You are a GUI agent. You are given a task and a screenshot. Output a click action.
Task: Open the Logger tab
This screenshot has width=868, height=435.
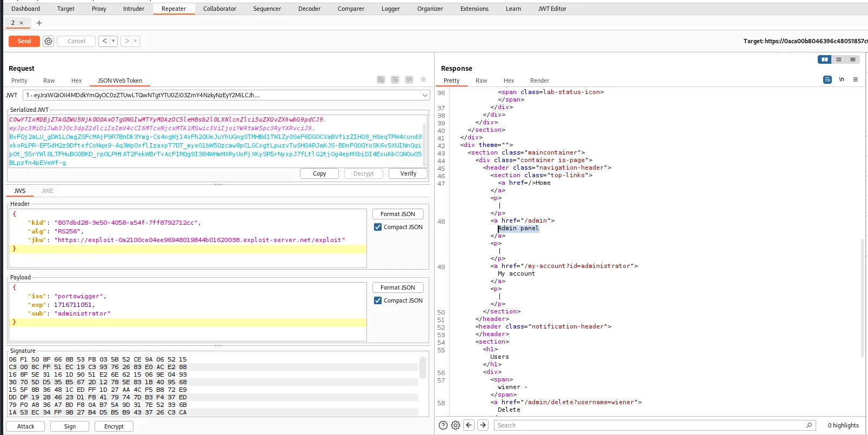390,9
